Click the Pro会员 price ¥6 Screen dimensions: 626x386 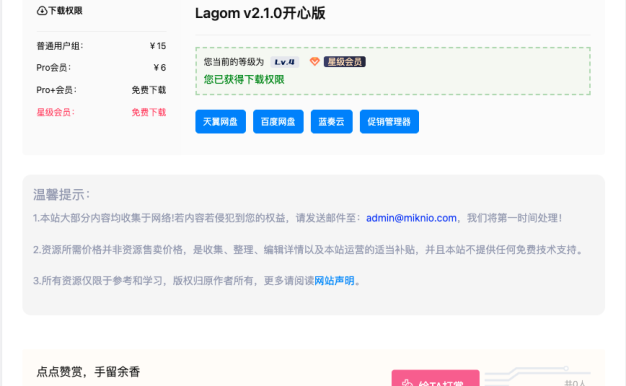[x=160, y=67]
